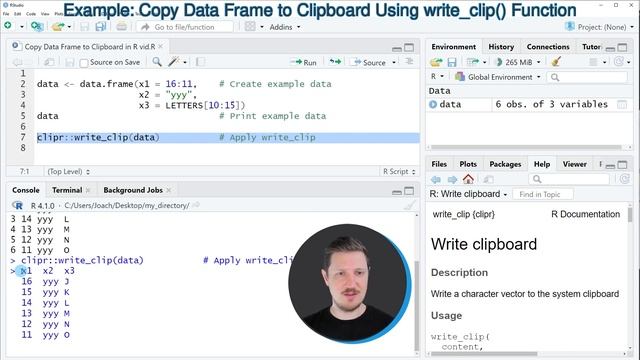Click the Help refresh icon
The image size is (640, 360).
point(624,179)
